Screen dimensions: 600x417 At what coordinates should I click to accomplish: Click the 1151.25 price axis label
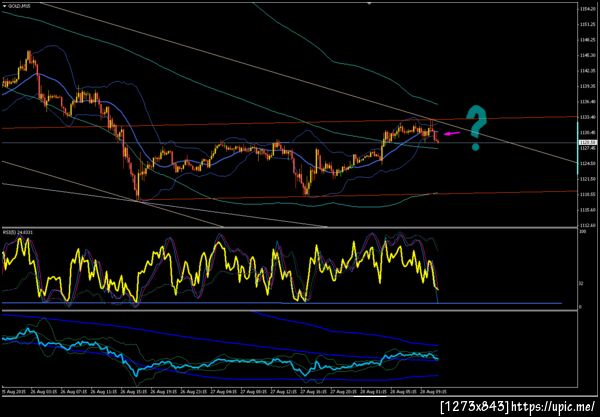pyautogui.click(x=588, y=24)
